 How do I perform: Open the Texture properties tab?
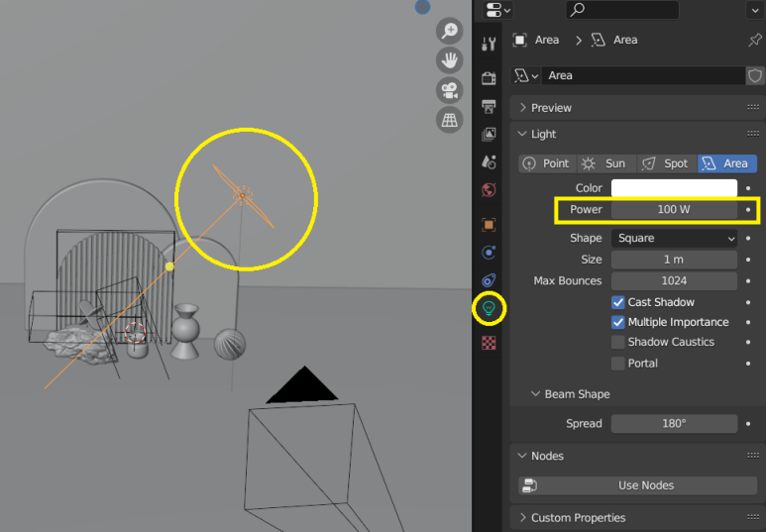(x=489, y=343)
